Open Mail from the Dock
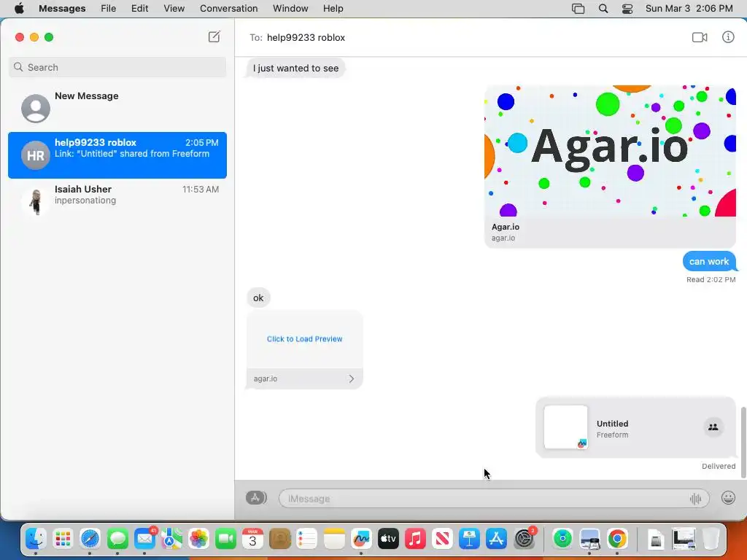The image size is (747, 560). click(144, 539)
